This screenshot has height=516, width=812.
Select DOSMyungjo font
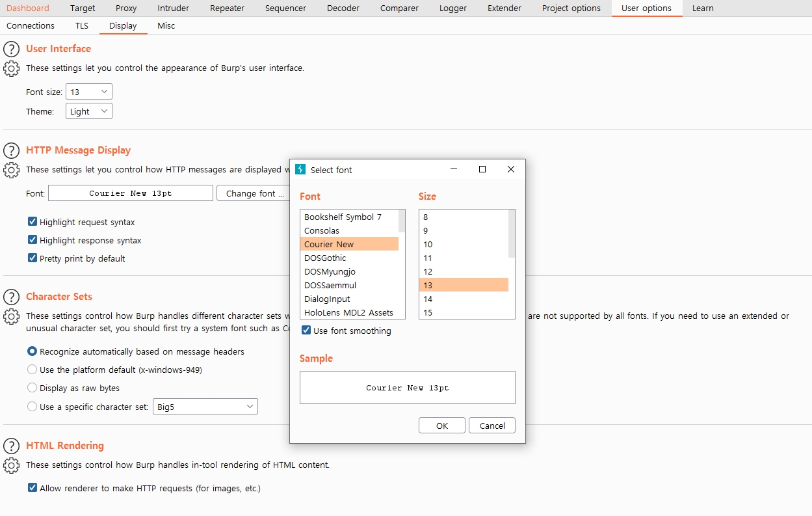coord(349,271)
